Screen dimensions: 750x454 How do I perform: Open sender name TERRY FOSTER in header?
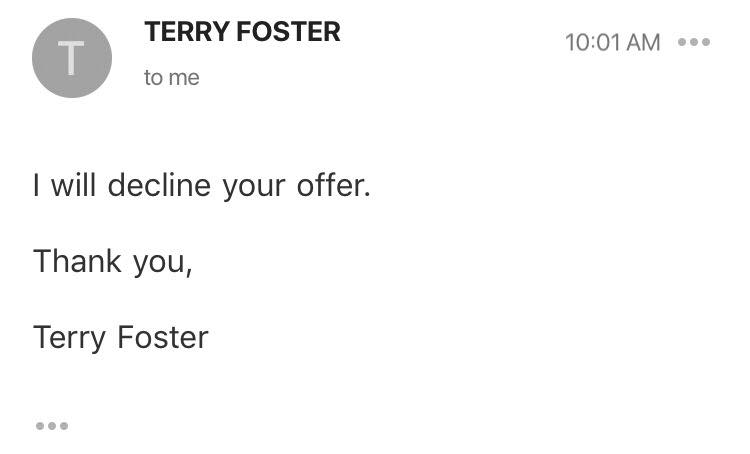242,32
